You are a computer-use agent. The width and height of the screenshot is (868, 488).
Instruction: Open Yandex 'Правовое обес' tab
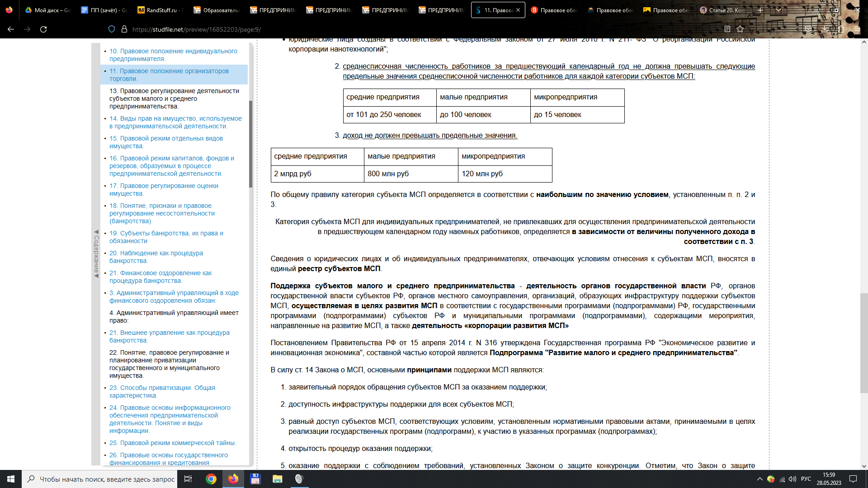554,10
